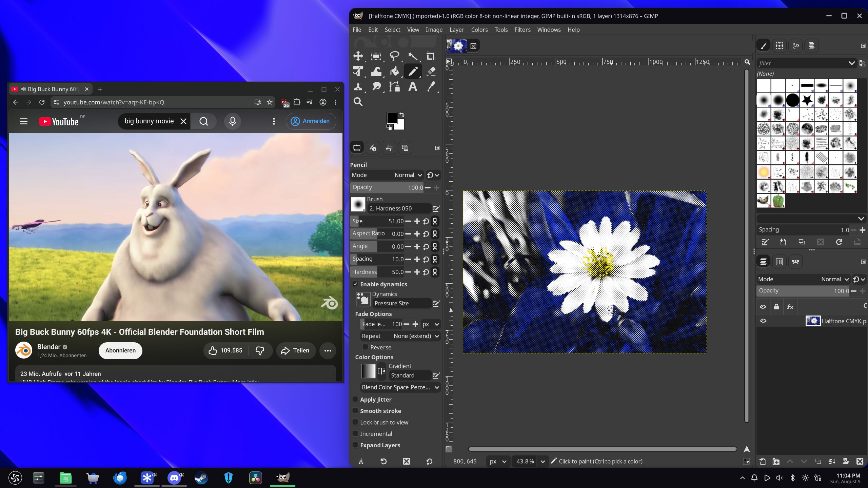This screenshot has height=488, width=868.
Task: Switch to the Patterns tab
Action: 780,46
